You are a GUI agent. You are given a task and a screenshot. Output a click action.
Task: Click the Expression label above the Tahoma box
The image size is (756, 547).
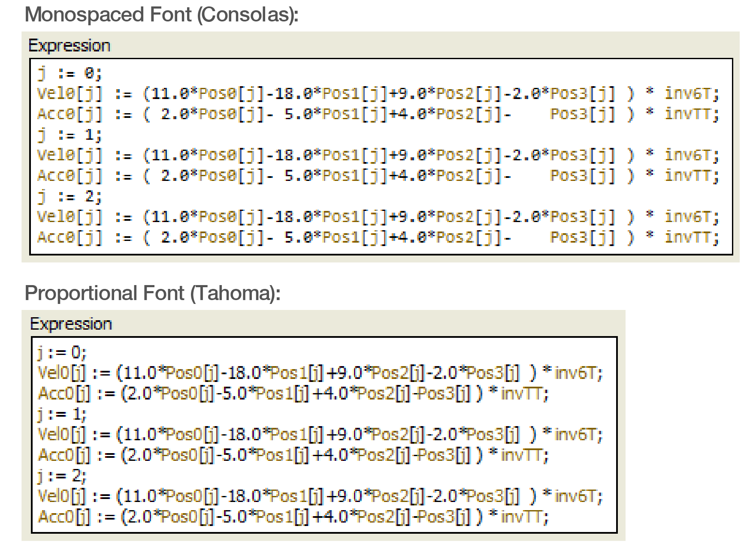[x=71, y=324]
